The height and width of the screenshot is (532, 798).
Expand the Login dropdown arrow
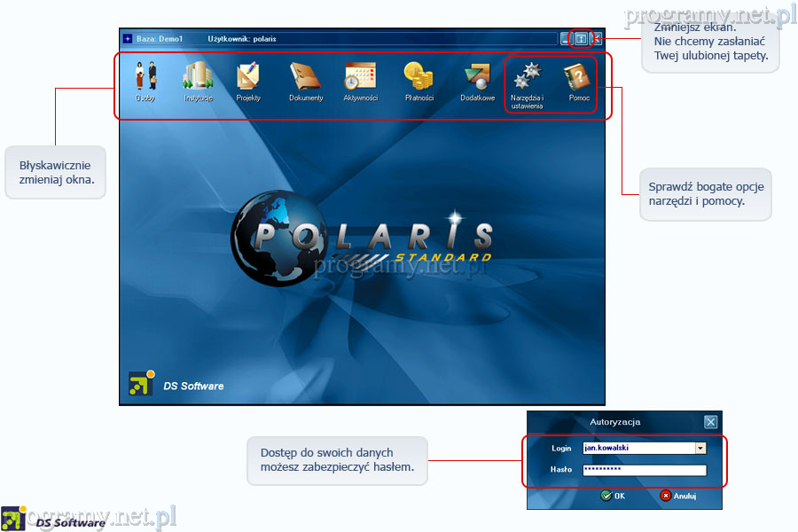[700, 449]
